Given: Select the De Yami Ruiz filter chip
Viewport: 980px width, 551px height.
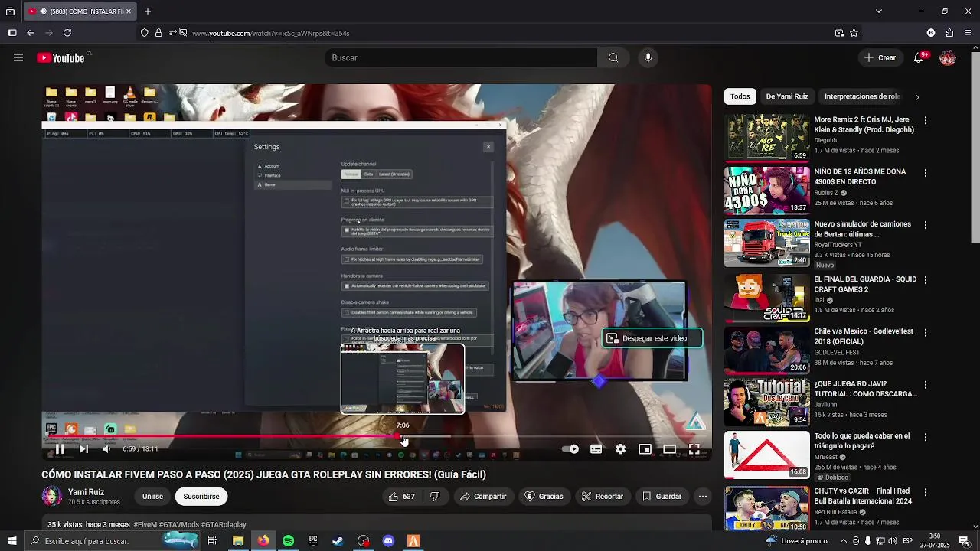Looking at the screenshot, I should coord(787,96).
